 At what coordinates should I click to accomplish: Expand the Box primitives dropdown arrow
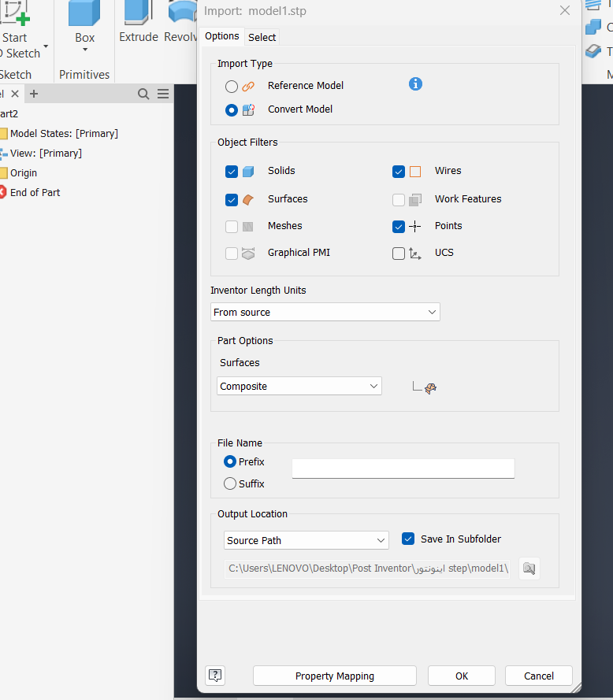coord(85,50)
